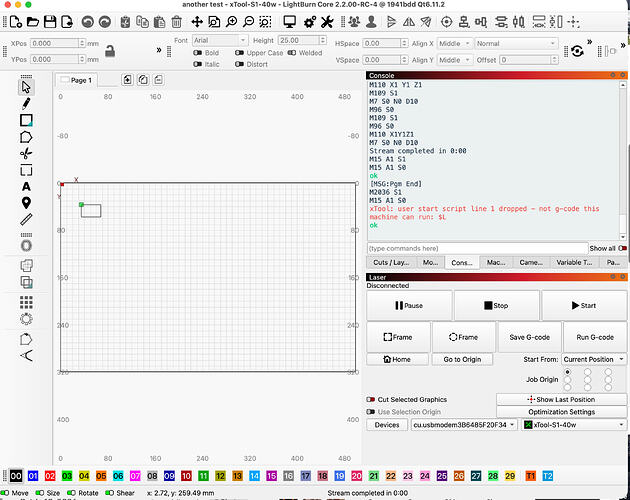Expand the hidden toolbar items chevron near YPos

point(159,50)
